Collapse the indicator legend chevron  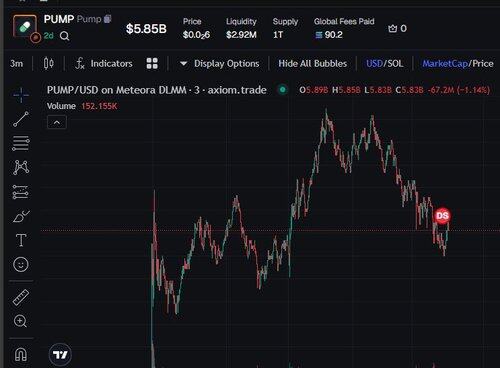[x=57, y=122]
